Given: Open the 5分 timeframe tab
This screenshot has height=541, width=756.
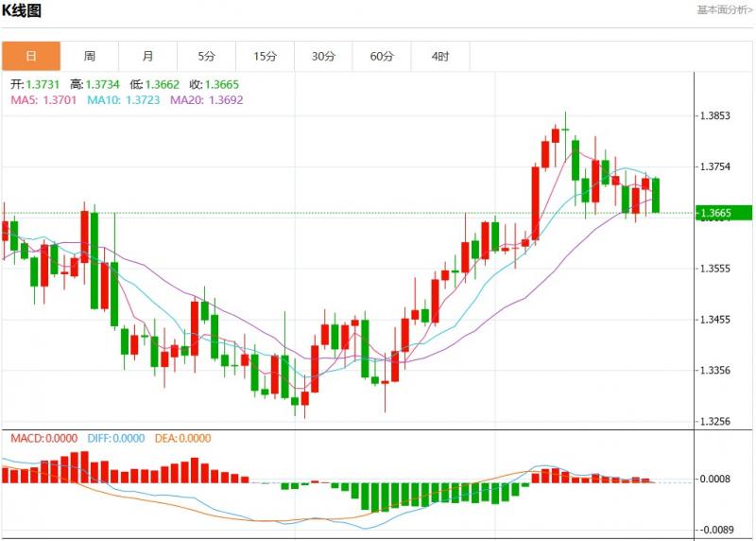Looking at the screenshot, I should (206, 56).
